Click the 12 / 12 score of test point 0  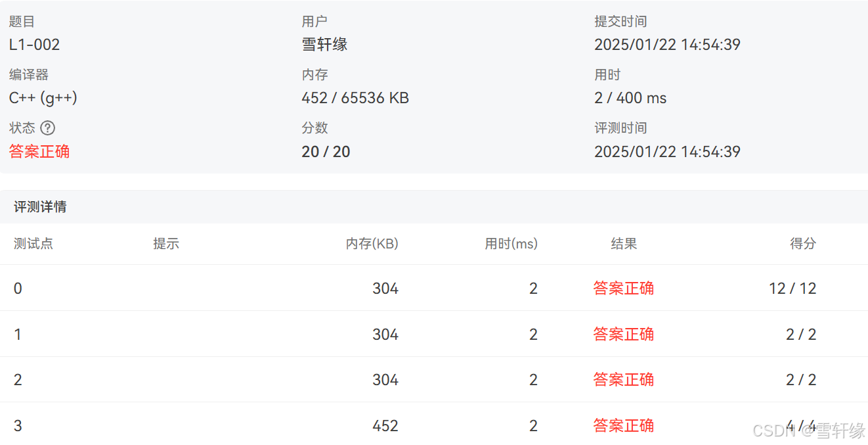pyautogui.click(x=793, y=289)
